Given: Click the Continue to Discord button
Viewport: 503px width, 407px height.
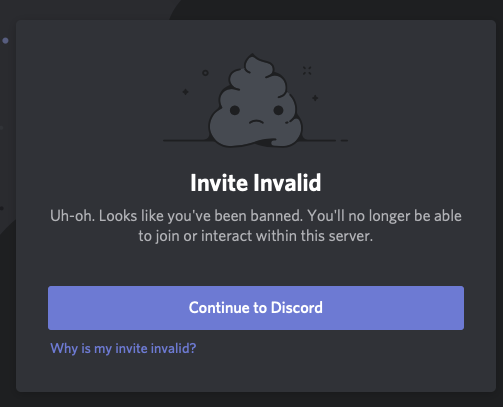Looking at the screenshot, I should tap(256, 308).
